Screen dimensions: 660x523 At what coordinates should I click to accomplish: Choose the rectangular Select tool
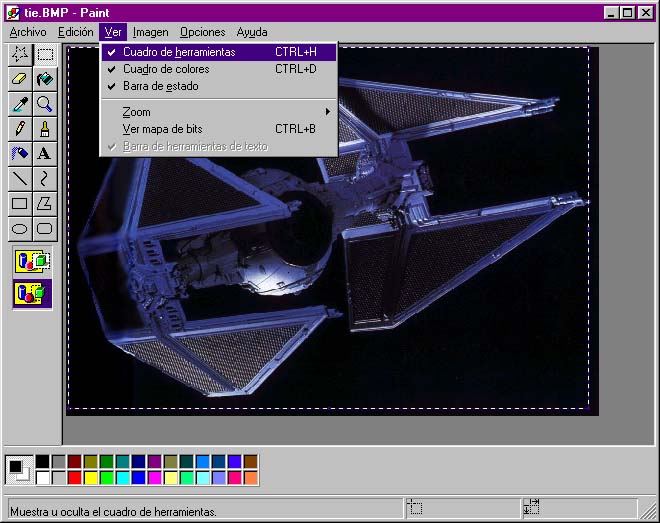(x=45, y=54)
